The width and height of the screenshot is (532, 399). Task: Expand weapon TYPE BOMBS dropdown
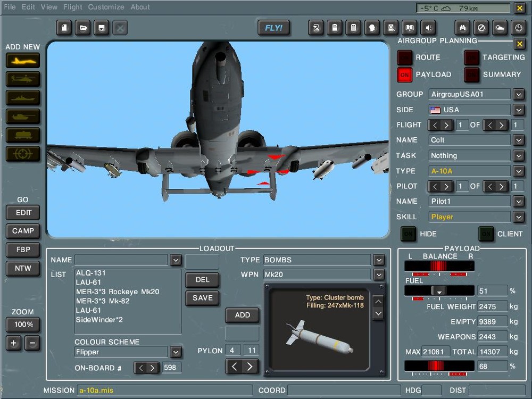[x=379, y=260]
